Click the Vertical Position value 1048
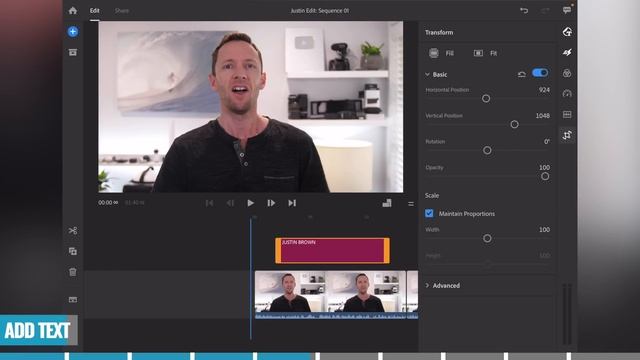This screenshot has height=360, width=640. point(542,116)
